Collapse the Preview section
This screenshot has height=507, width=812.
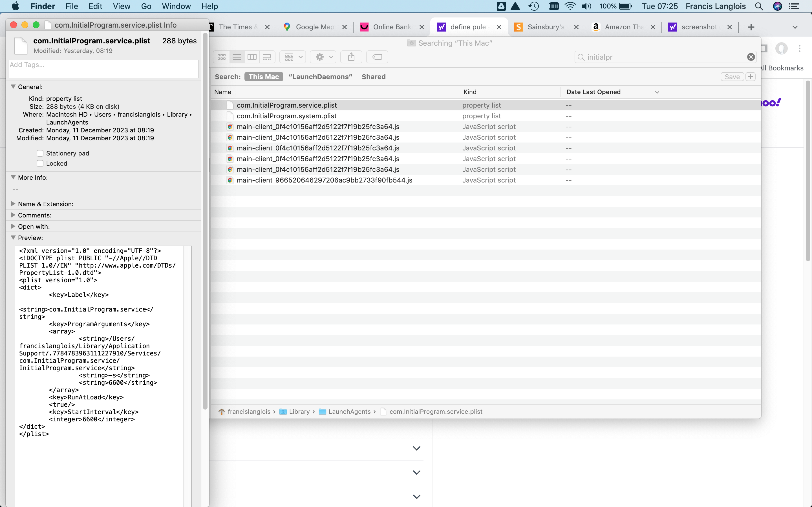14,238
